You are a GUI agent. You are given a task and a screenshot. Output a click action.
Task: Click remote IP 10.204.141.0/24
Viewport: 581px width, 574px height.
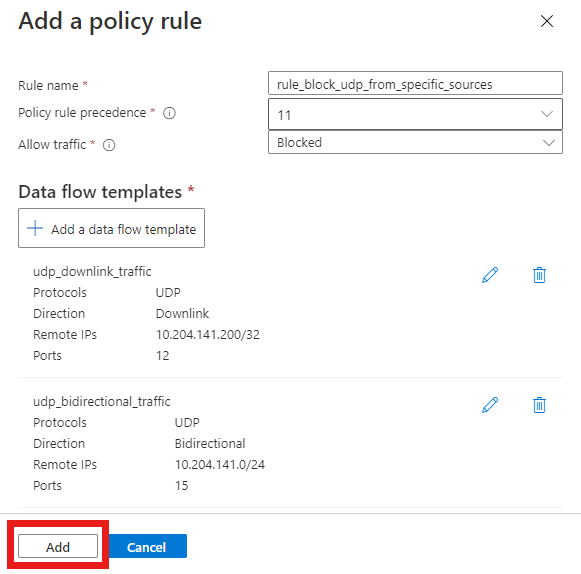click(x=220, y=465)
